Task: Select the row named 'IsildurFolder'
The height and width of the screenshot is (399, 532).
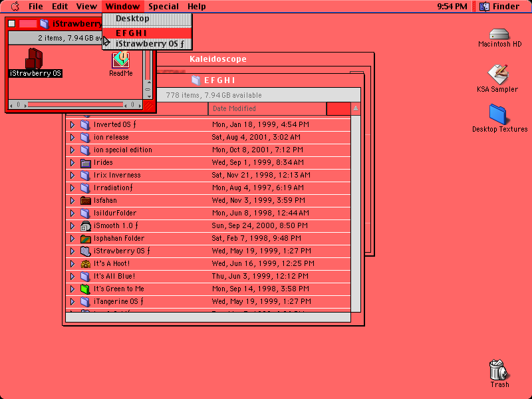Action: pos(208,213)
